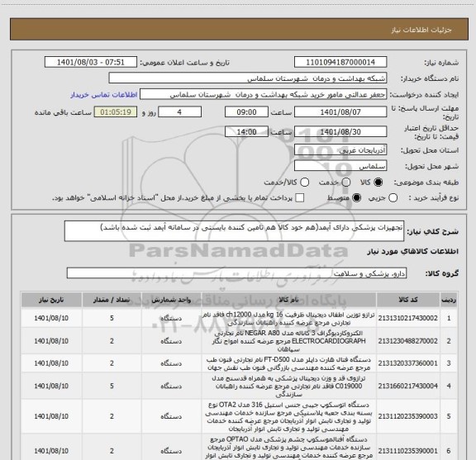This screenshot has height=460, width=476.
Task: Click the remaining time counter 01:05:19
Action: (116, 112)
